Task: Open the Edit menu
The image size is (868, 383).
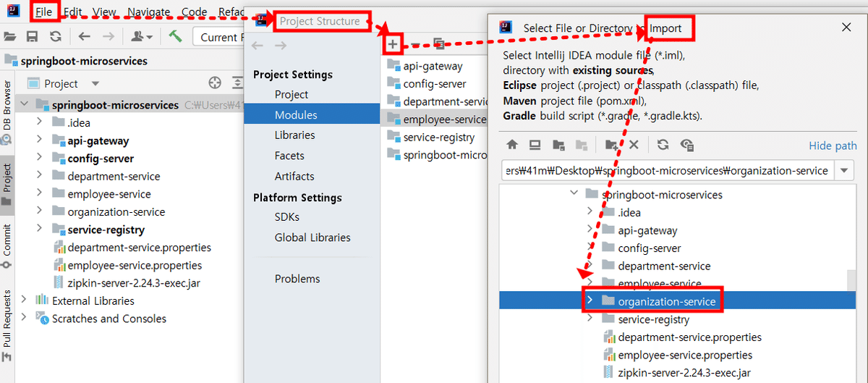Action: pos(72,12)
